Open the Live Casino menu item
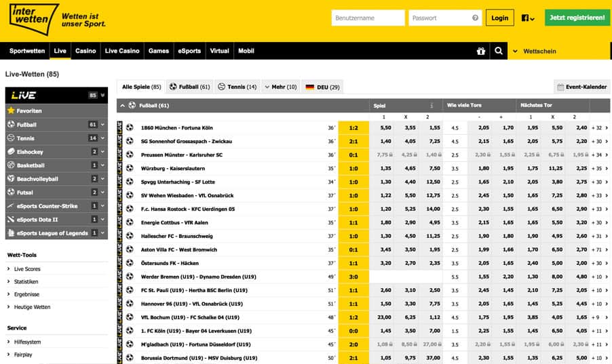This screenshot has width=612, height=364. coord(122,51)
